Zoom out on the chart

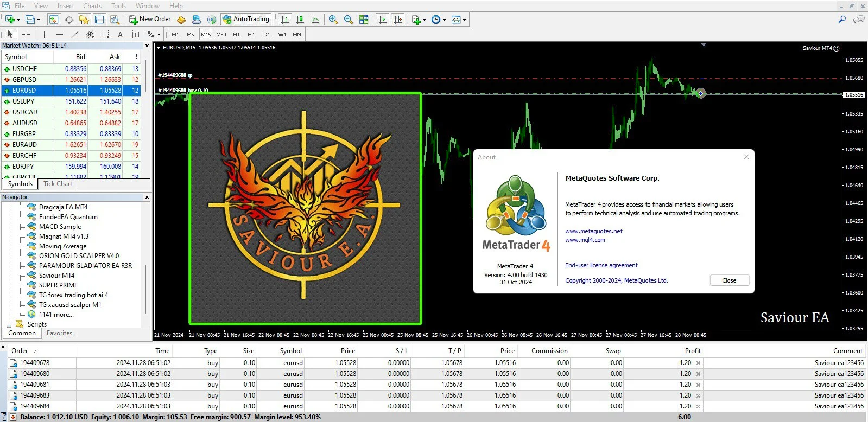(x=349, y=20)
